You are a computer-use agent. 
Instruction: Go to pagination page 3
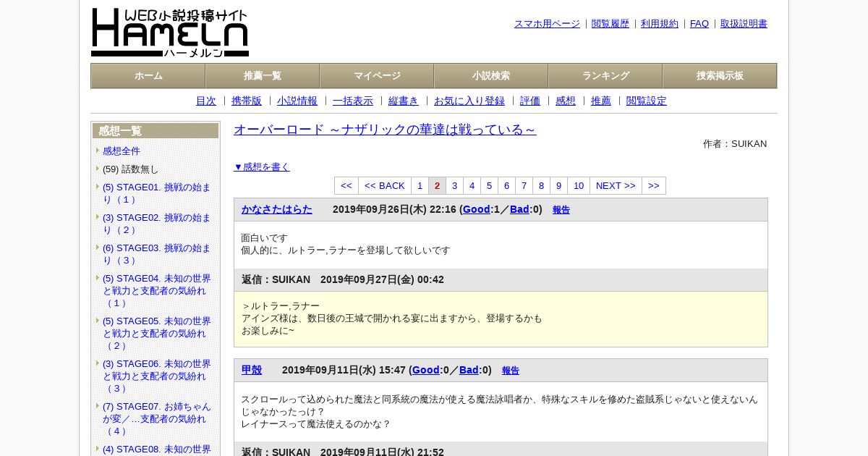click(x=455, y=186)
